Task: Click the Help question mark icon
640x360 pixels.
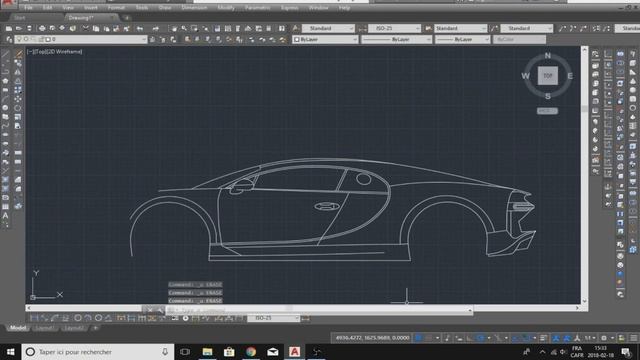Action: coord(282,29)
